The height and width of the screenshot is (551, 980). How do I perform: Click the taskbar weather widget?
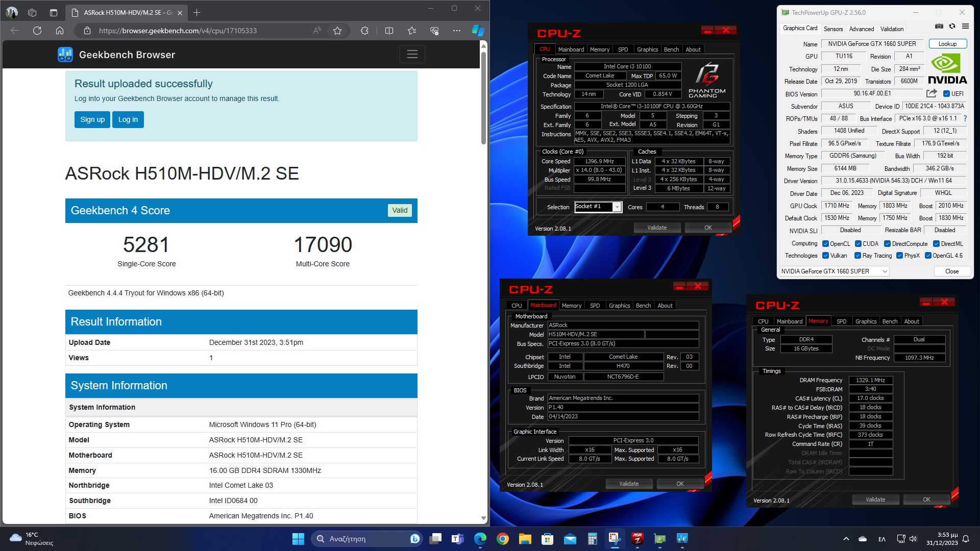coord(32,539)
